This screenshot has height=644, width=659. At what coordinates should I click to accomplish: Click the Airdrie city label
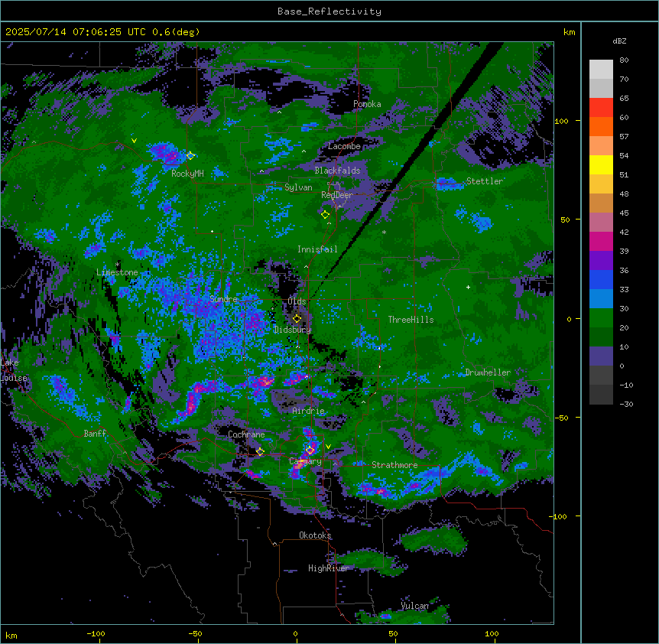(x=309, y=411)
